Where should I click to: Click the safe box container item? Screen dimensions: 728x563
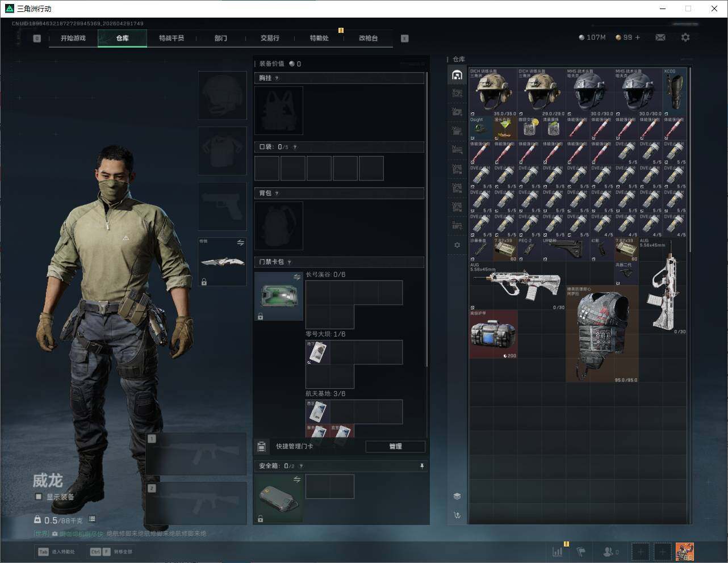[279, 498]
